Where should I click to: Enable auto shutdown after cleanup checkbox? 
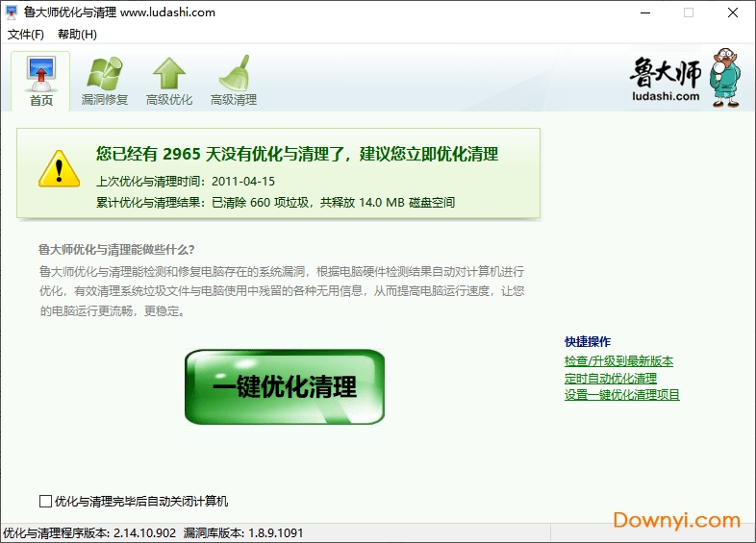coord(45,502)
